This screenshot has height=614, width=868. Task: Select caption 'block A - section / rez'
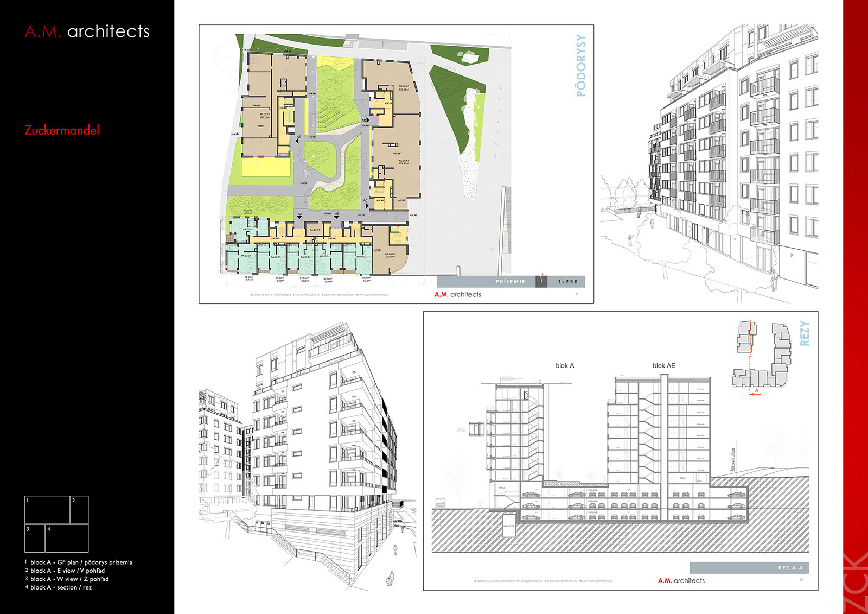[61, 587]
